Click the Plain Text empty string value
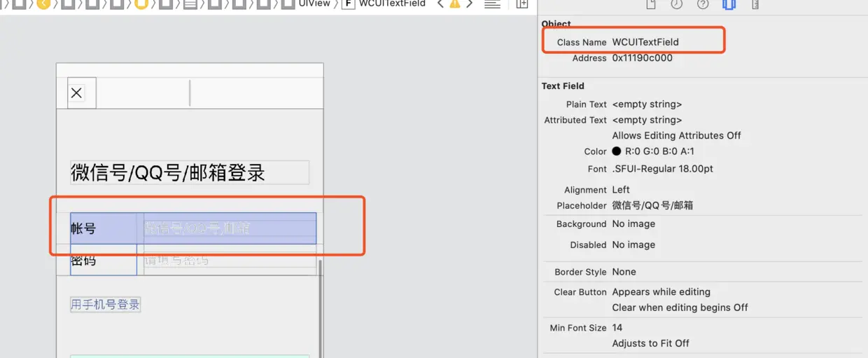 pos(647,104)
